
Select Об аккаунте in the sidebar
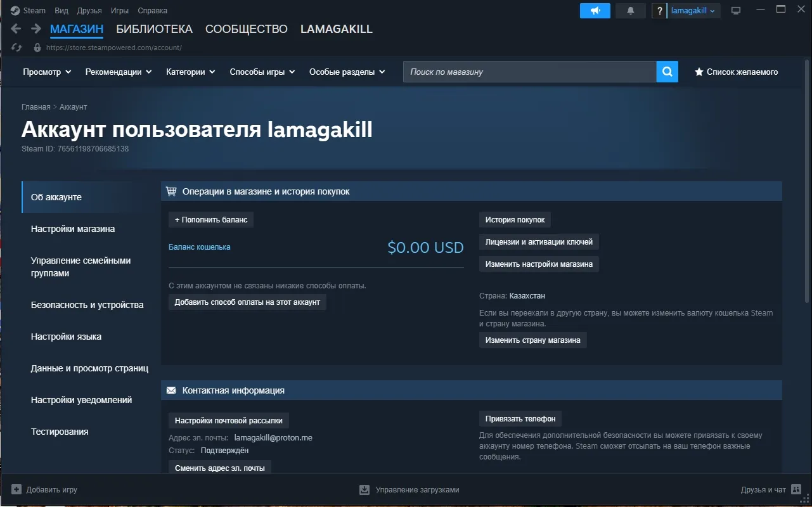[91, 197]
